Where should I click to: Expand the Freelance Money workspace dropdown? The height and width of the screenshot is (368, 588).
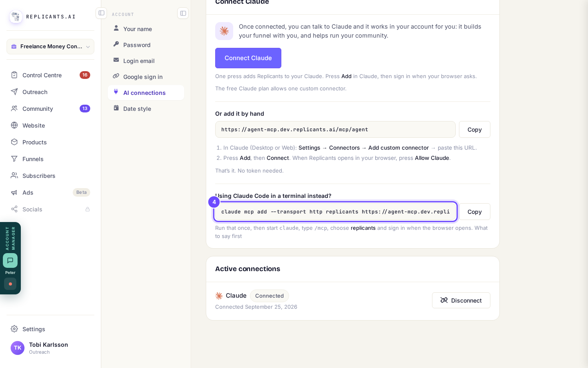click(x=50, y=47)
